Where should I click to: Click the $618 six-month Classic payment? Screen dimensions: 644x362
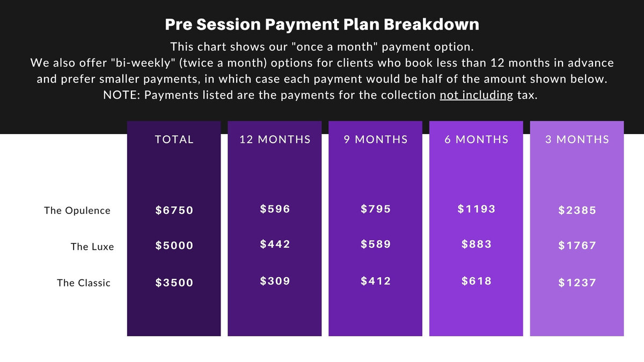[477, 280]
